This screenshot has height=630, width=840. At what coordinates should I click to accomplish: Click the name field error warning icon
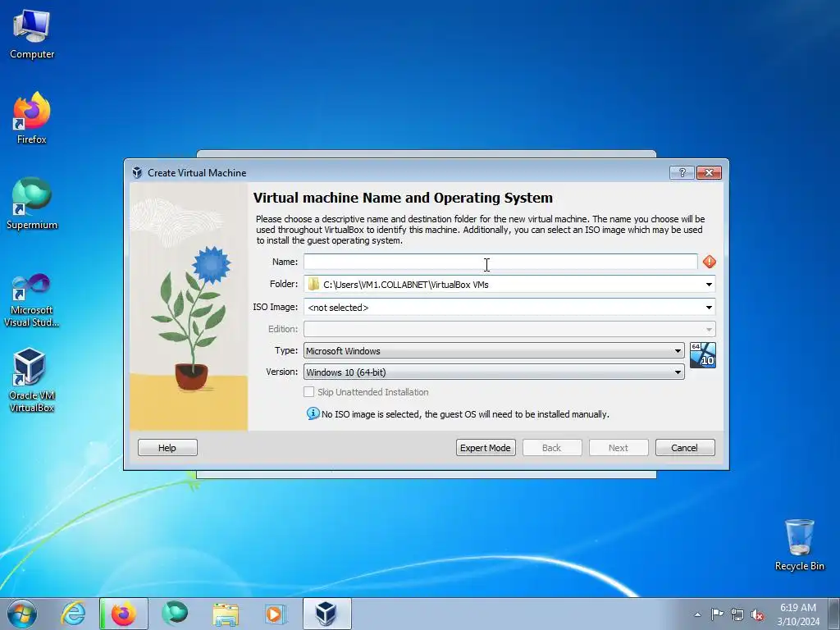[x=710, y=262]
